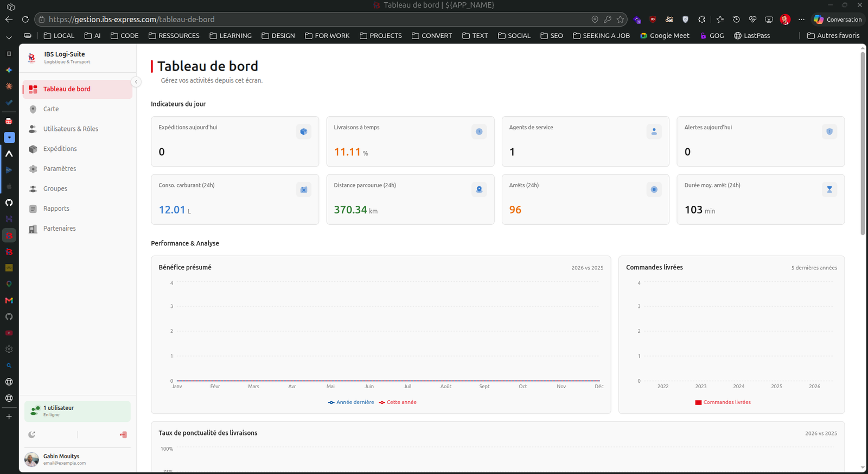Click the 1 utilisateur online status card

pos(78,411)
